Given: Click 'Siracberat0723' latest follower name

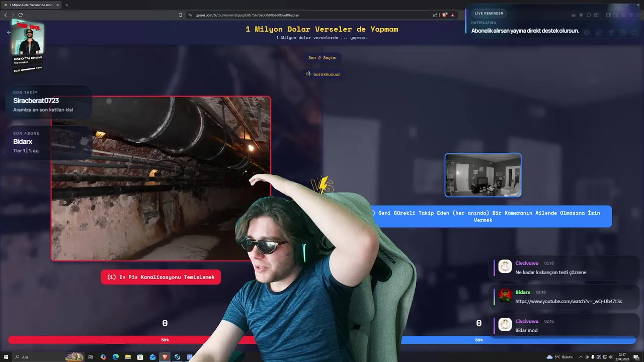Looking at the screenshot, I should (36, 101).
